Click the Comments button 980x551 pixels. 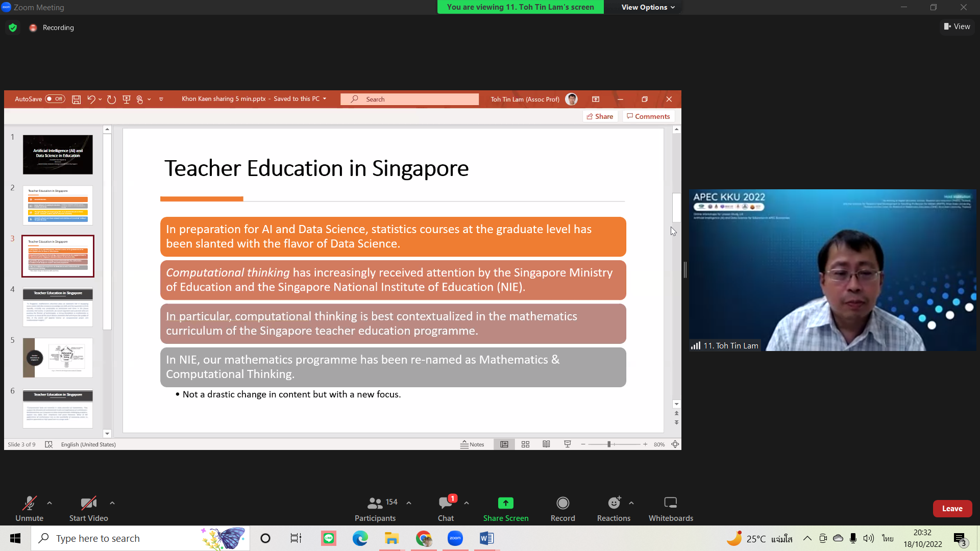click(x=648, y=116)
